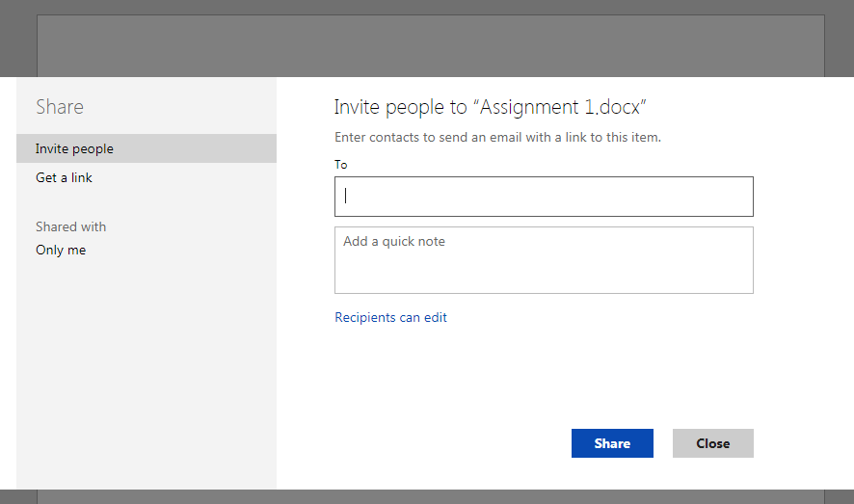This screenshot has height=504, width=854.
Task: Click the Enter contacts instruction text
Action: 497,137
